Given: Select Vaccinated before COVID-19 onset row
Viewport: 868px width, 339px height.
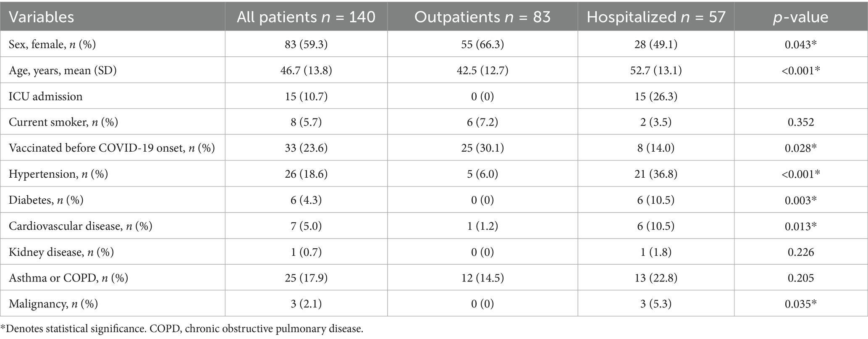Looking at the screenshot, I should pos(112,148).
